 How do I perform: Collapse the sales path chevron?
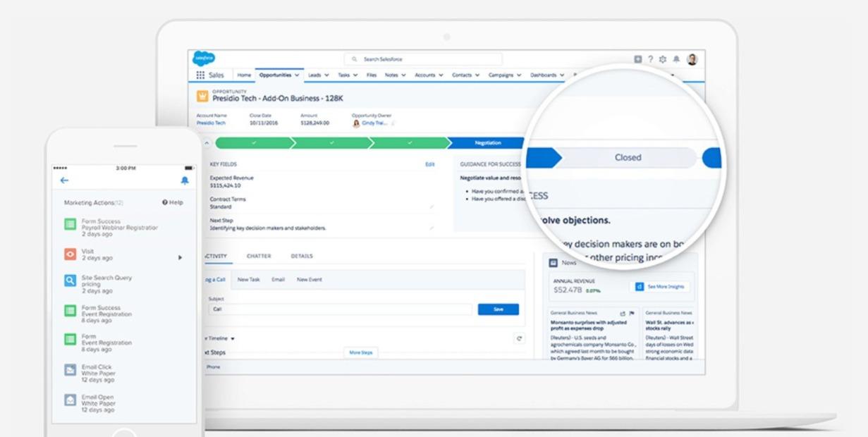[207, 143]
